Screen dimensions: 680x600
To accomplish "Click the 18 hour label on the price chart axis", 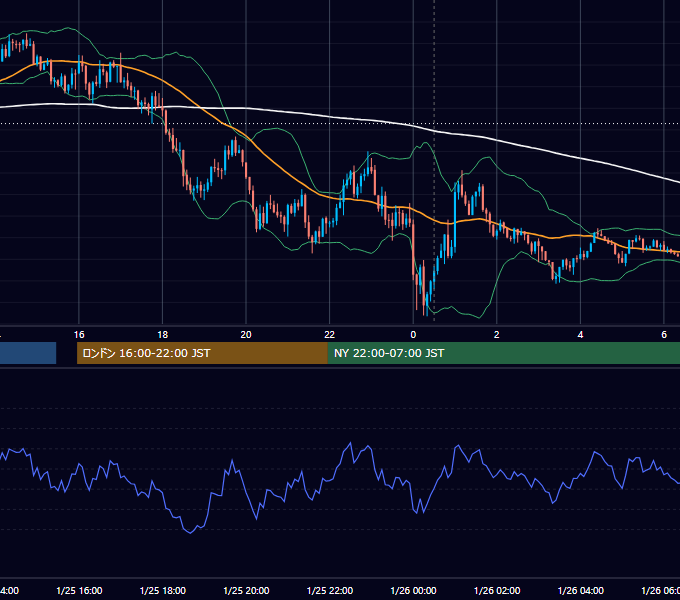I will (163, 335).
